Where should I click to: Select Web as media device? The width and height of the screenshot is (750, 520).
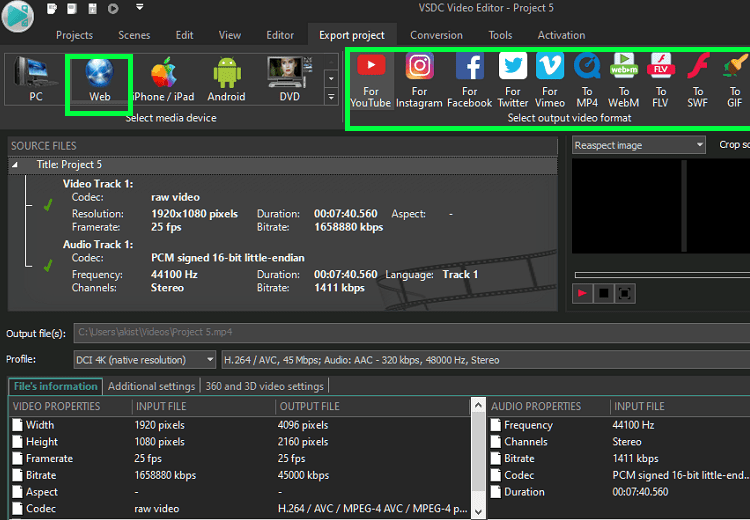(x=99, y=79)
